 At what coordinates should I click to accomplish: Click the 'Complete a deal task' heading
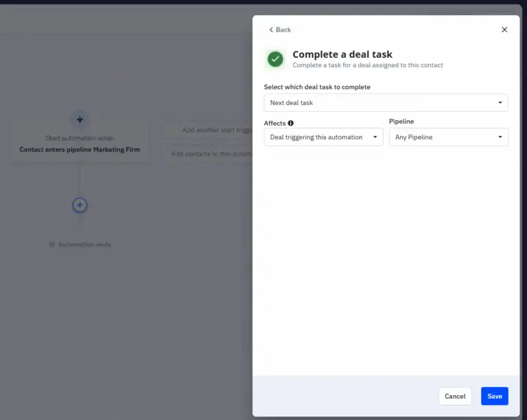342,54
